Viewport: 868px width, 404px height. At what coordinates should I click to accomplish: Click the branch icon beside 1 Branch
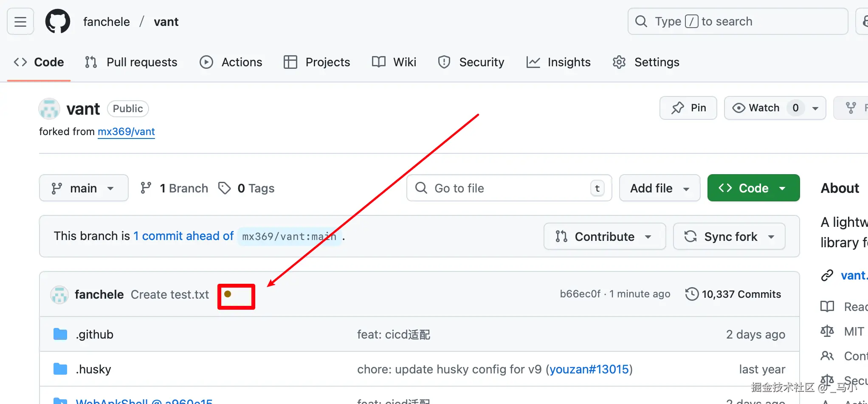(x=146, y=188)
